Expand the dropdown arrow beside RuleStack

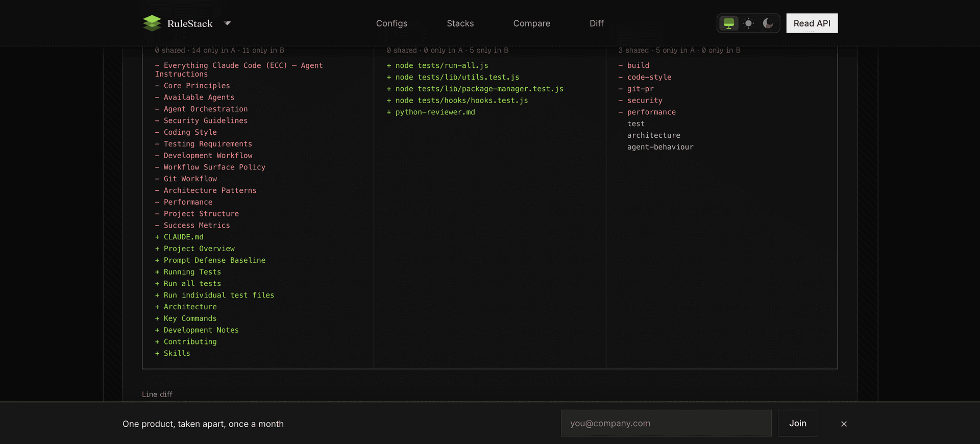click(228, 23)
